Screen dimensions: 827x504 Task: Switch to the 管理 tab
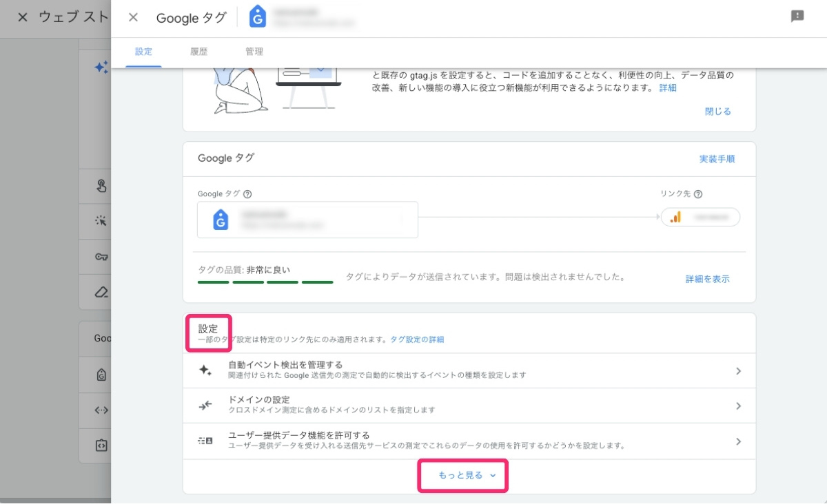pos(255,52)
